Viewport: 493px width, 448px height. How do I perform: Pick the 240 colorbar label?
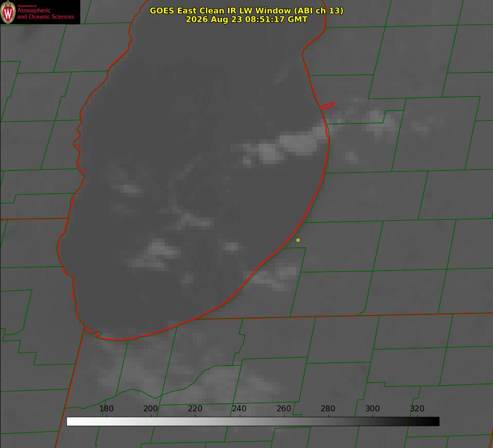tap(239, 408)
